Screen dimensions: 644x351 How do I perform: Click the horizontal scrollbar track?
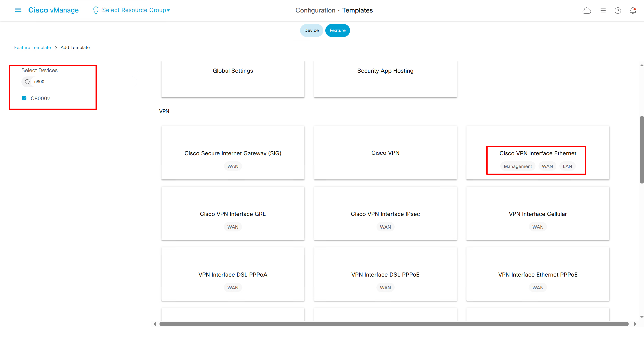(394, 324)
